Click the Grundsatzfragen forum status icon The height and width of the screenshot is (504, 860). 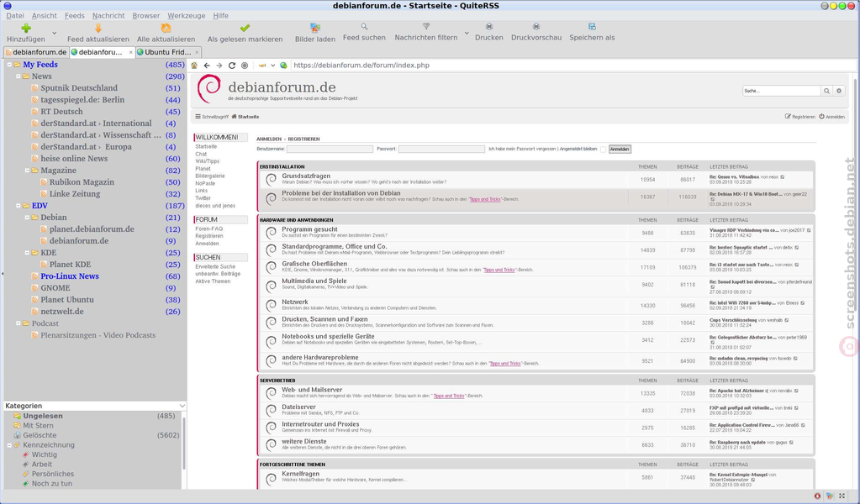tap(271, 180)
